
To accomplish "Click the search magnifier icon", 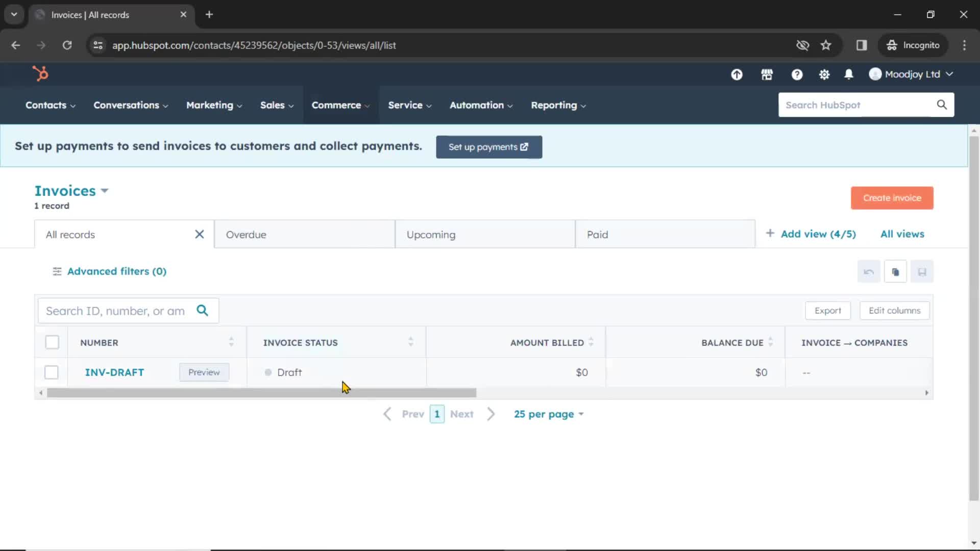I will point(202,310).
